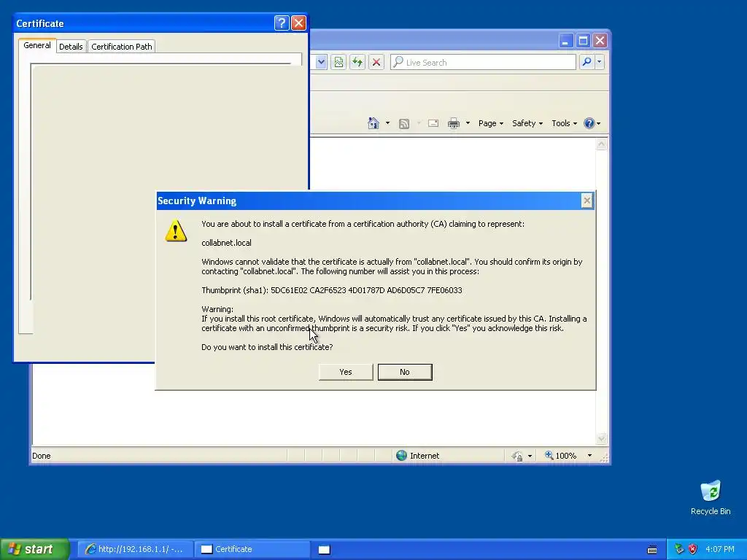The width and height of the screenshot is (747, 560).
Task: Switch to the Details tab
Action: pyautogui.click(x=71, y=46)
